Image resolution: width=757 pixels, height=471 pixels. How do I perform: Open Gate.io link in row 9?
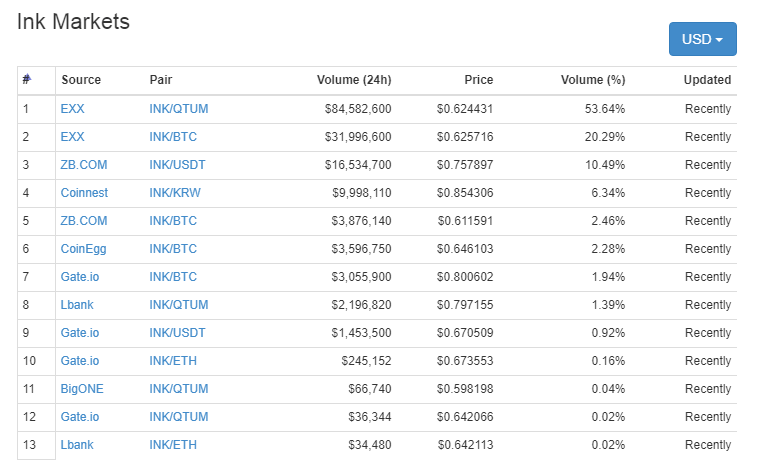80,332
